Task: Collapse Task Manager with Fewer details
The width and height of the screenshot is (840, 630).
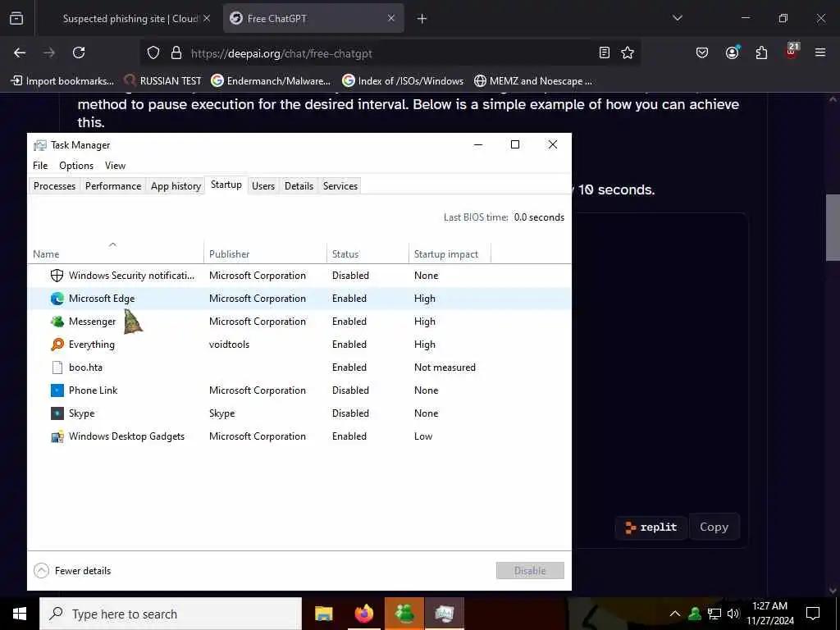Action: pos(72,571)
